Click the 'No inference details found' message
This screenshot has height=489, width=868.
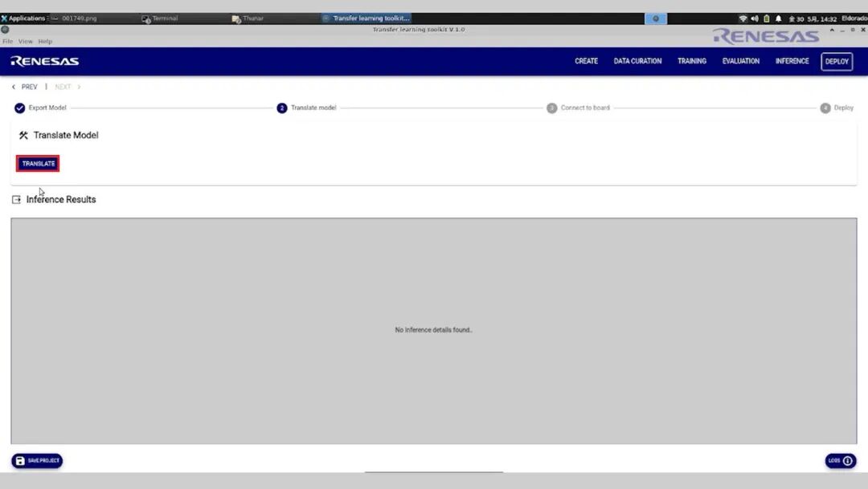[x=433, y=330]
